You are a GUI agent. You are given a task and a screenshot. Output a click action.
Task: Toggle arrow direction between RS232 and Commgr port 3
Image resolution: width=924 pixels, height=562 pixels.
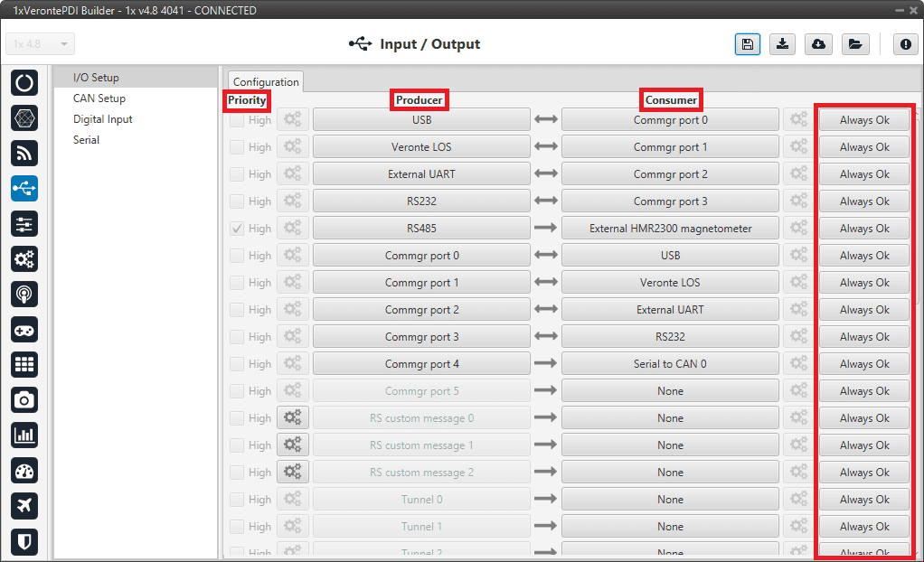(x=545, y=201)
